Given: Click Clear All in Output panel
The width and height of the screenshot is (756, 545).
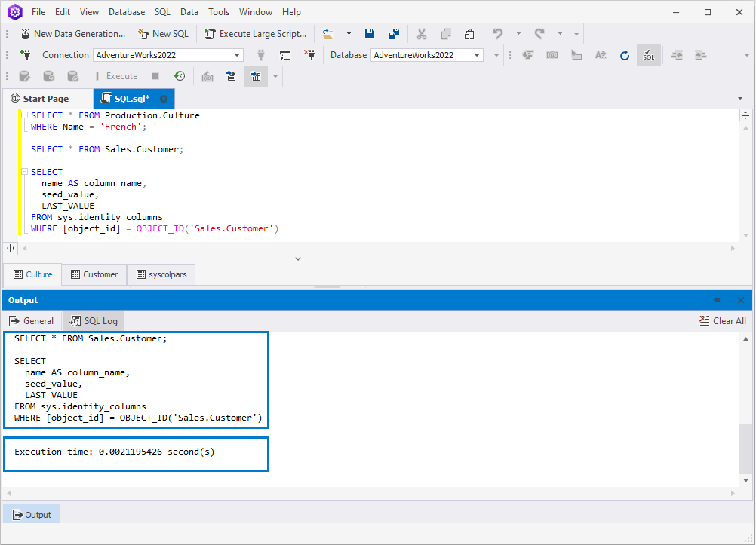Looking at the screenshot, I should (x=723, y=321).
